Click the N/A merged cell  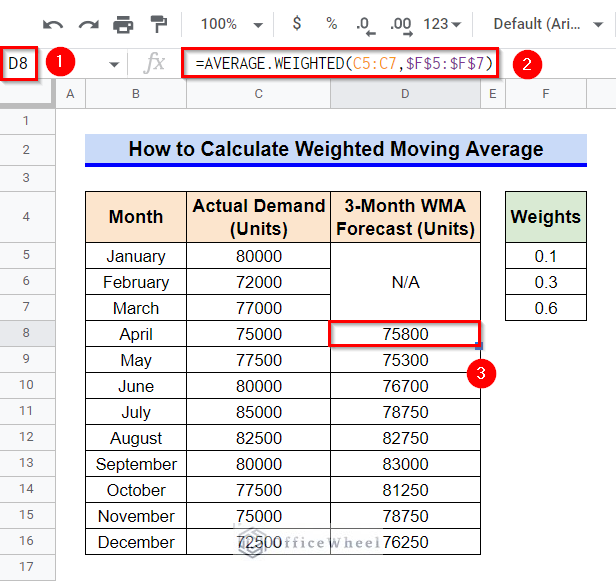tap(405, 282)
